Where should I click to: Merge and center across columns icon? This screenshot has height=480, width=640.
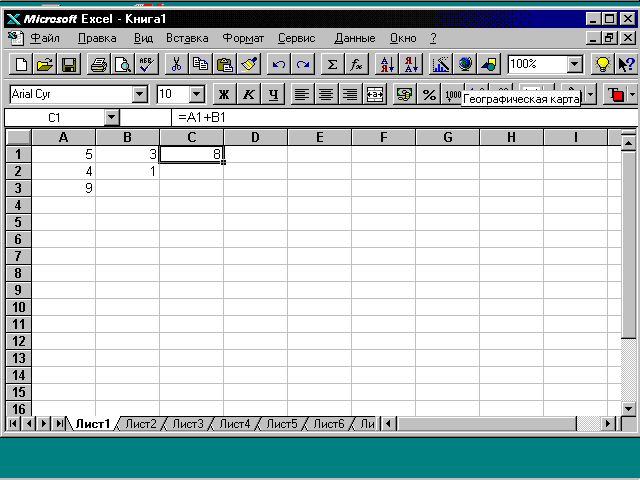tap(375, 95)
